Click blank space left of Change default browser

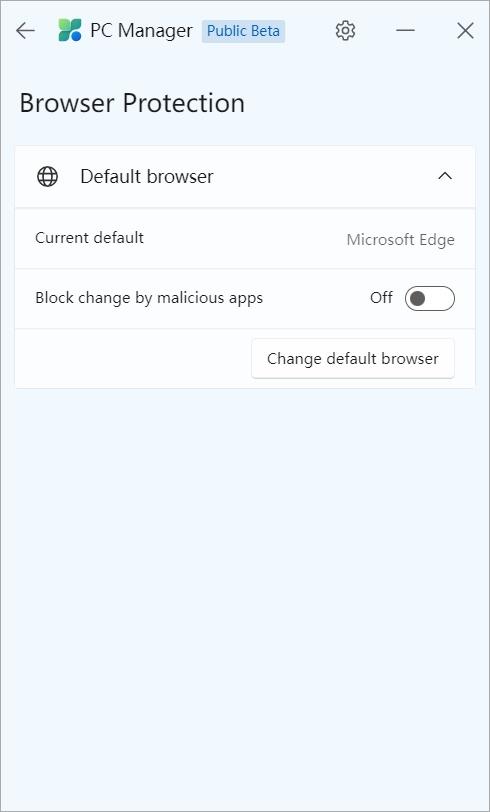click(x=133, y=358)
